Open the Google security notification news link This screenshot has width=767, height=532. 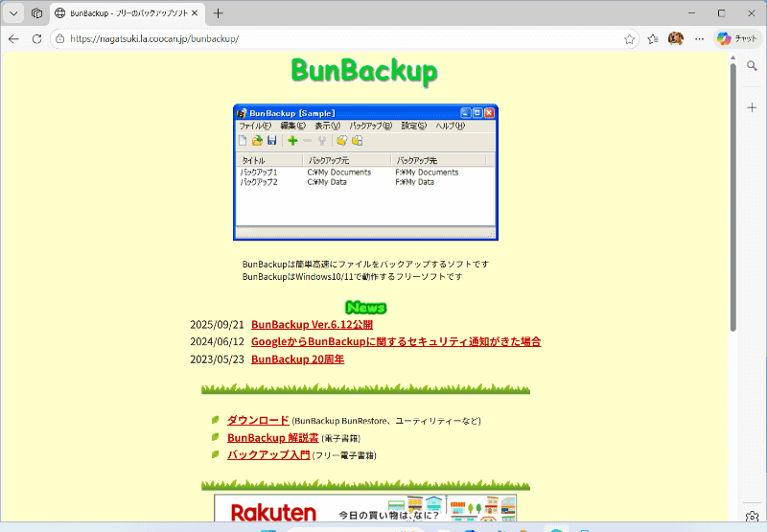click(x=396, y=342)
